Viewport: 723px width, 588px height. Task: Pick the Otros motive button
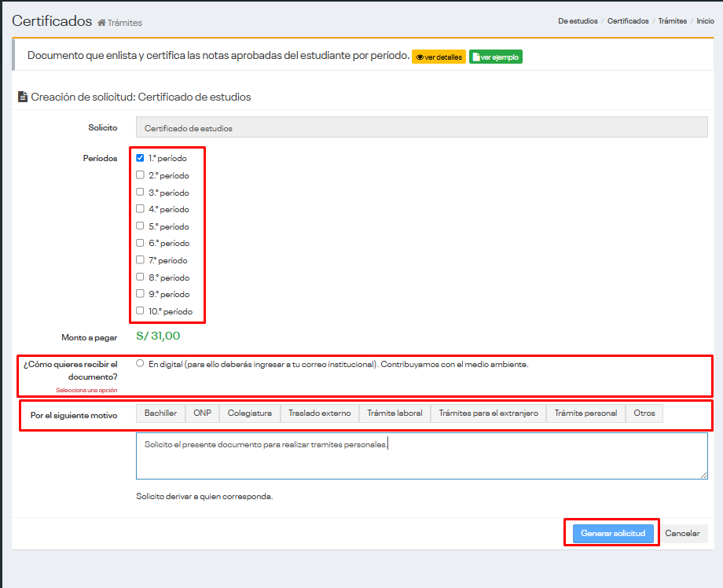pyautogui.click(x=644, y=413)
